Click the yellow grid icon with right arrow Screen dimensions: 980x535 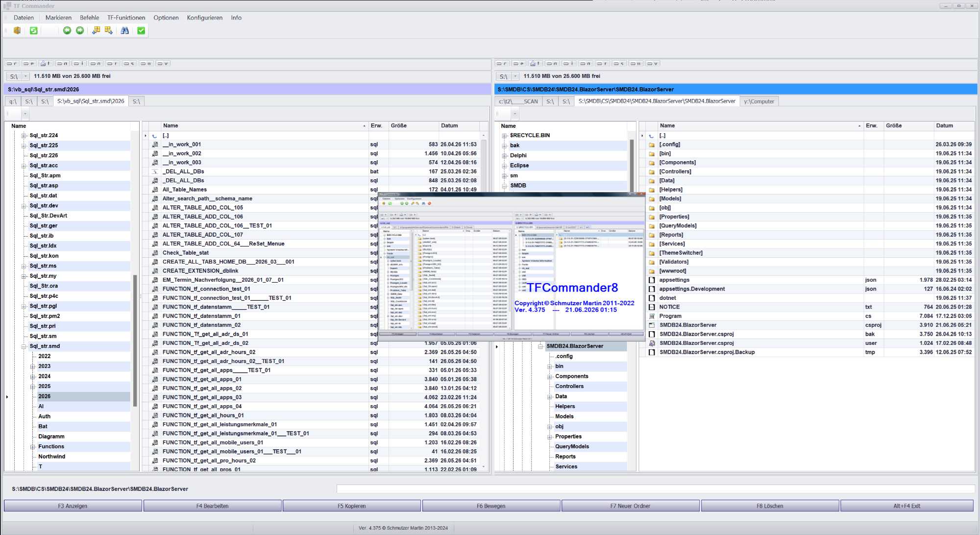coord(109,30)
